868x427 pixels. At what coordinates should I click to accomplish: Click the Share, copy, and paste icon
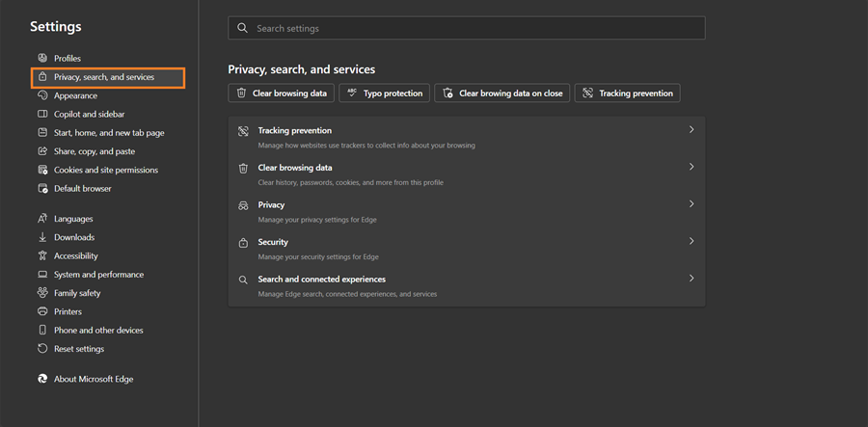(42, 151)
